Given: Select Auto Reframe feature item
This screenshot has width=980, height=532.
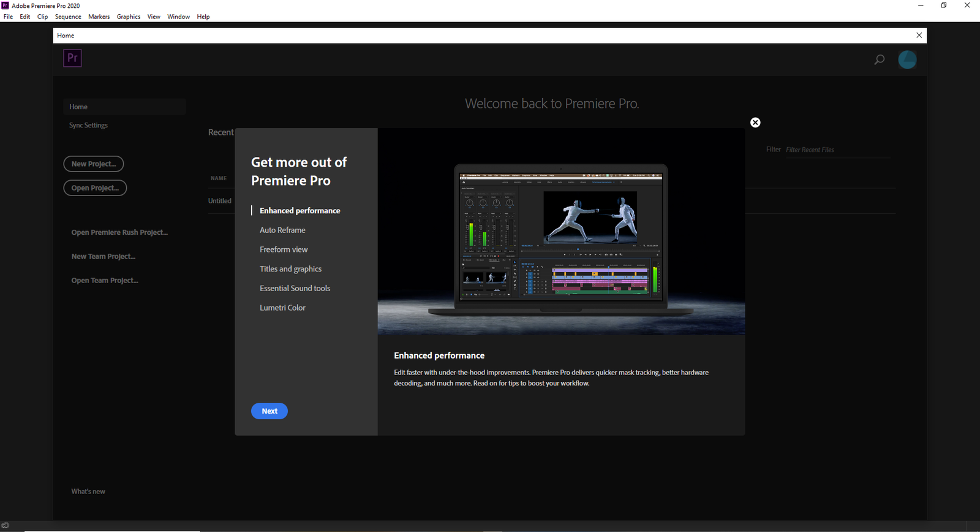Looking at the screenshot, I should point(282,230).
